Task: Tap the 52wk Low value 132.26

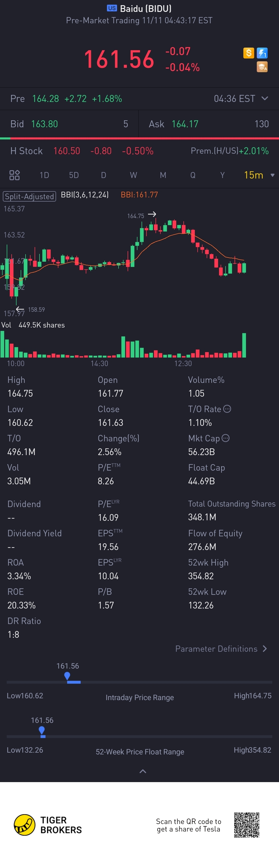Action: click(x=200, y=605)
